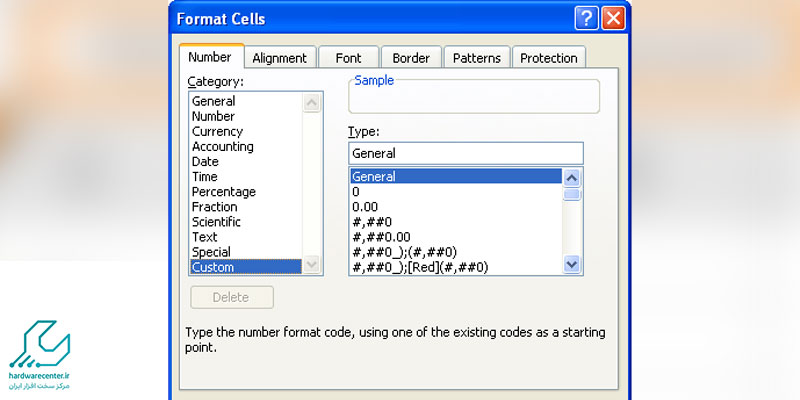This screenshot has width=800, height=400.
Task: Click Type list scroll up arrow
Action: [572, 178]
